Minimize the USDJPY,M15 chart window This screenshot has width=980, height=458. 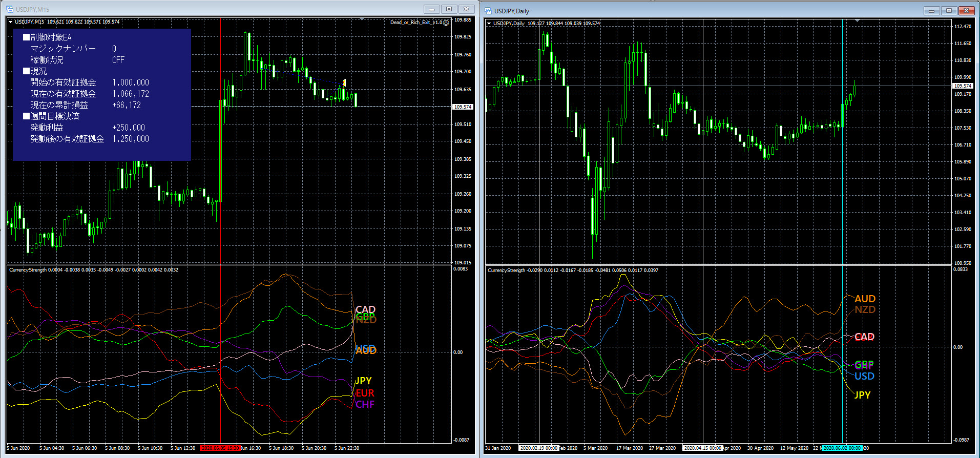pos(431,9)
